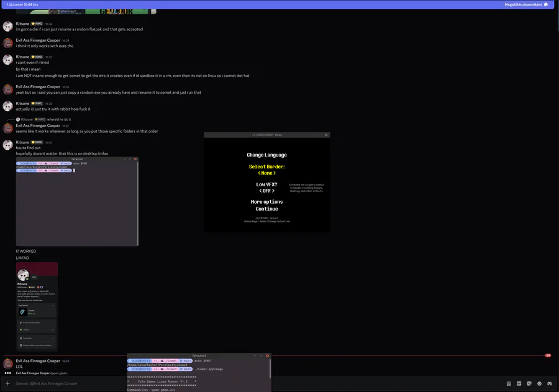Viewport: 559px width, 392px height.
Task: Click Finnegan's avatar by 'seems like it works'
Action: click(8, 128)
